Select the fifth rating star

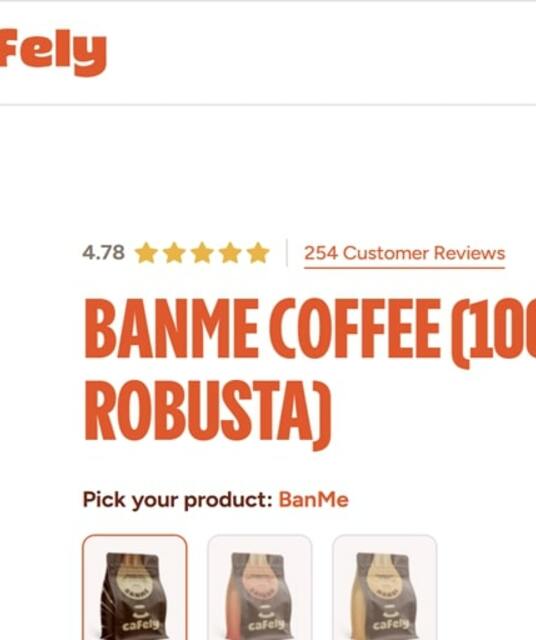pyautogui.click(x=258, y=253)
